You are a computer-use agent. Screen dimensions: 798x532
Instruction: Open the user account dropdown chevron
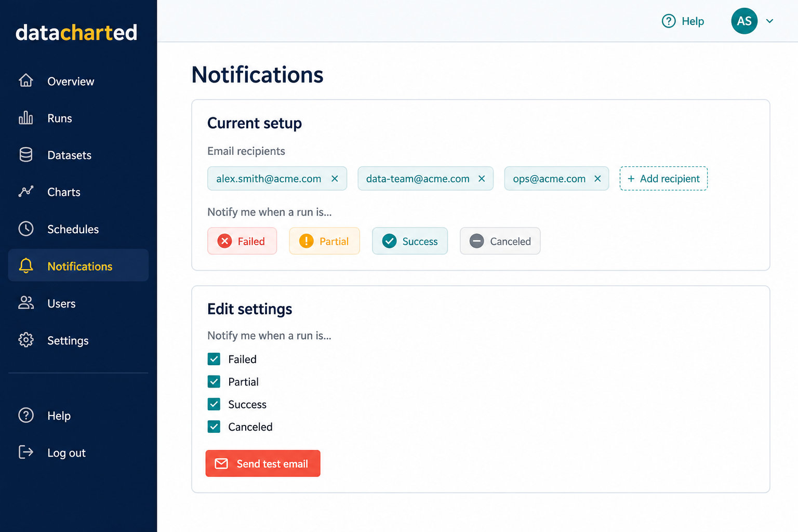click(770, 21)
